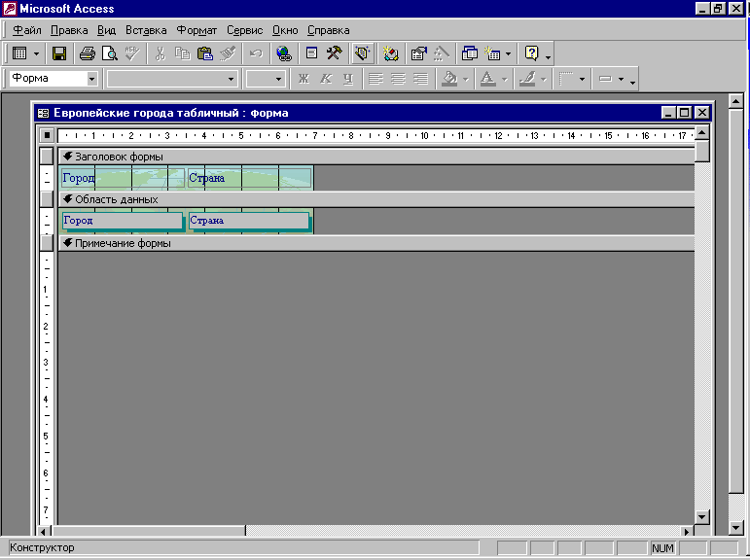
Task: Apply the Font/Fore Color letter A
Action: [488, 79]
